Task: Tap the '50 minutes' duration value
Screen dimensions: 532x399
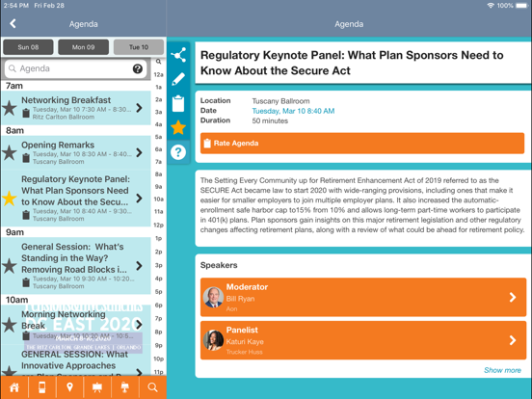Action: tap(270, 120)
